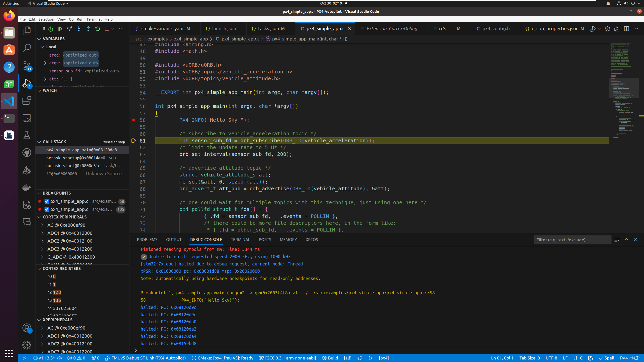This screenshot has width=644, height=362.
Task: Click the Build button in status bar
Action: tap(330, 358)
